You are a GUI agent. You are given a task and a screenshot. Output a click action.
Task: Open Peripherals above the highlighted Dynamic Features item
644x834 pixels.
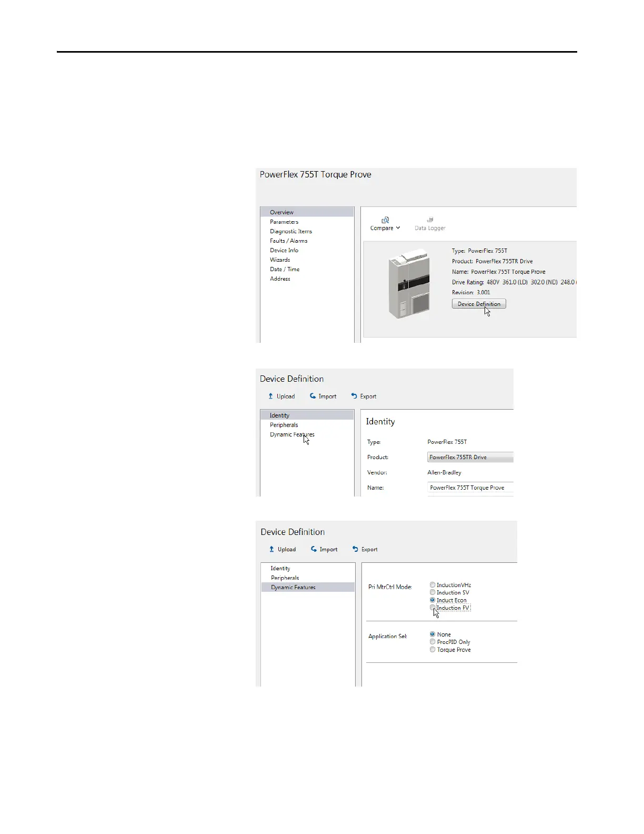click(x=285, y=578)
